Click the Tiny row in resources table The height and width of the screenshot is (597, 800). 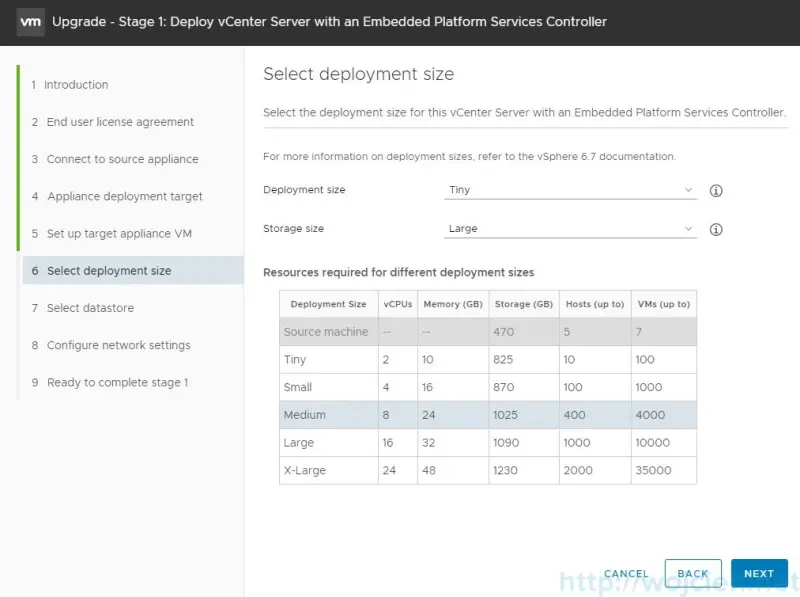487,359
